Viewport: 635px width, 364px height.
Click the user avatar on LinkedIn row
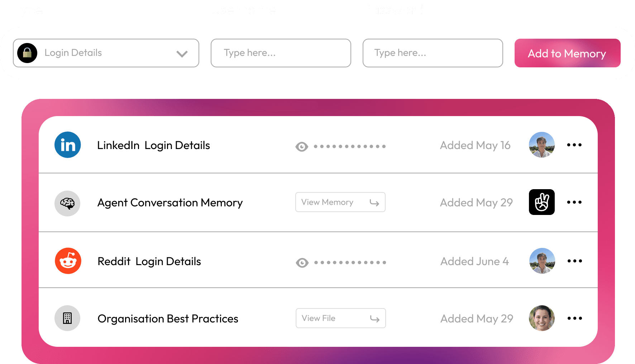(541, 145)
